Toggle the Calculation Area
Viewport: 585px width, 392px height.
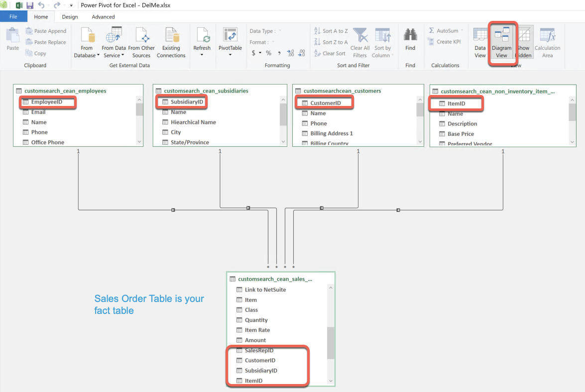coord(547,42)
